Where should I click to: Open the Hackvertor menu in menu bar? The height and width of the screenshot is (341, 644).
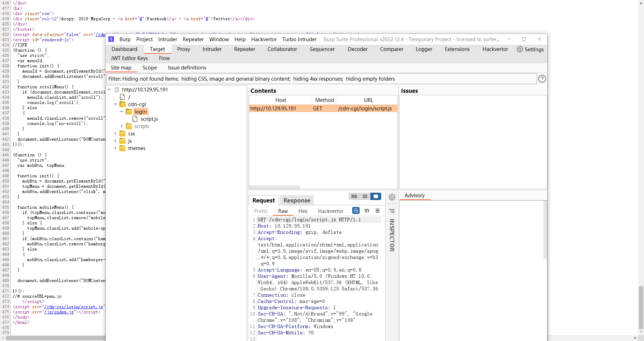pos(264,39)
